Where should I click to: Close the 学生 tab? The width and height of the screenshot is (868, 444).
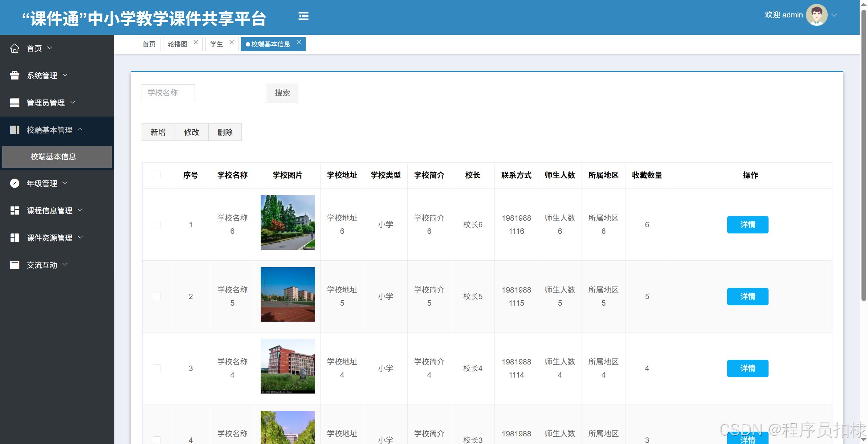pyautogui.click(x=232, y=42)
